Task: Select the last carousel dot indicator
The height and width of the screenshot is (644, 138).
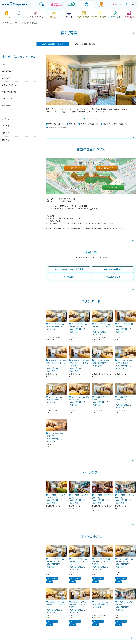Action: click(x=98, y=119)
